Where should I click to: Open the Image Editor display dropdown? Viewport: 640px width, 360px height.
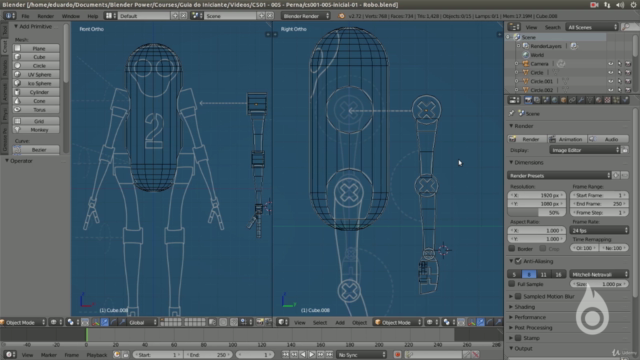point(584,150)
